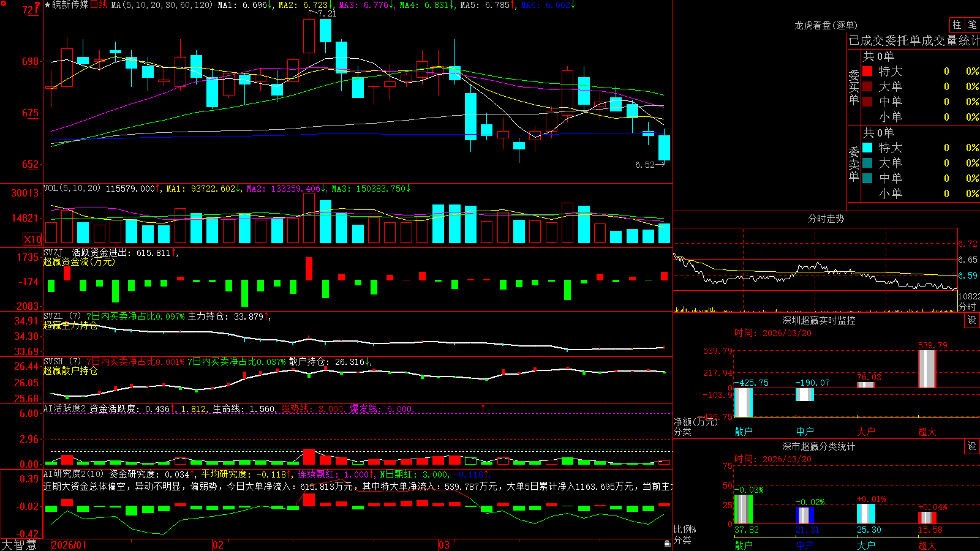Viewport: 980px width, 551px height.
Task: Click the dark red 中单 buy-order swatch
Action: point(867,102)
